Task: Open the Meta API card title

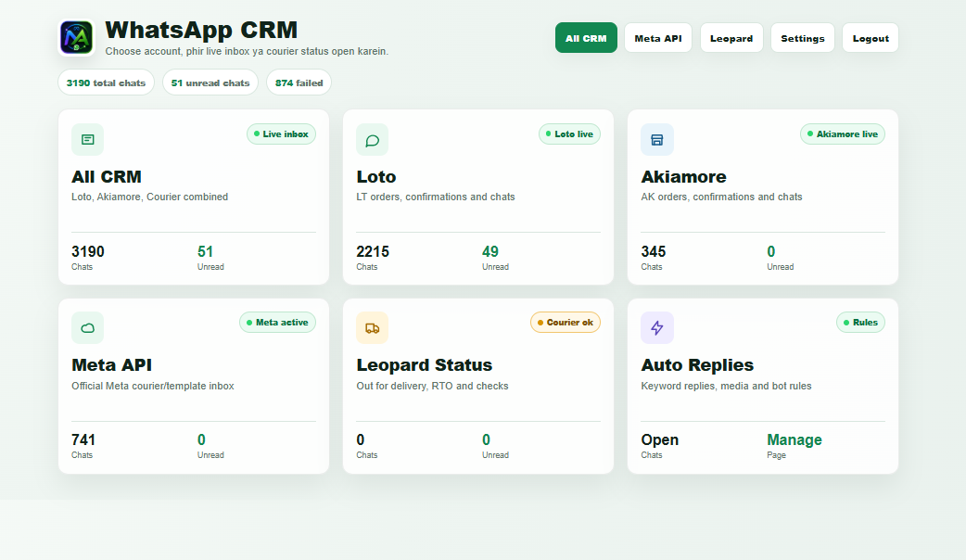Action: click(111, 364)
